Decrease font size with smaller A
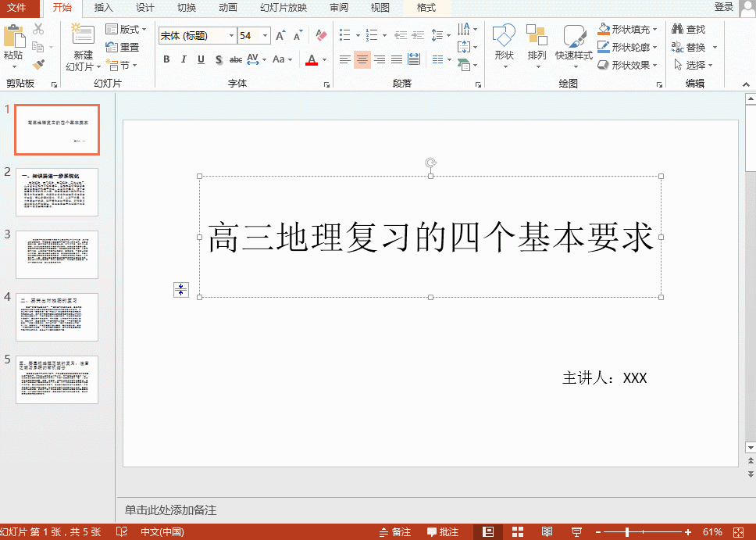The height and width of the screenshot is (540, 756). tap(298, 35)
